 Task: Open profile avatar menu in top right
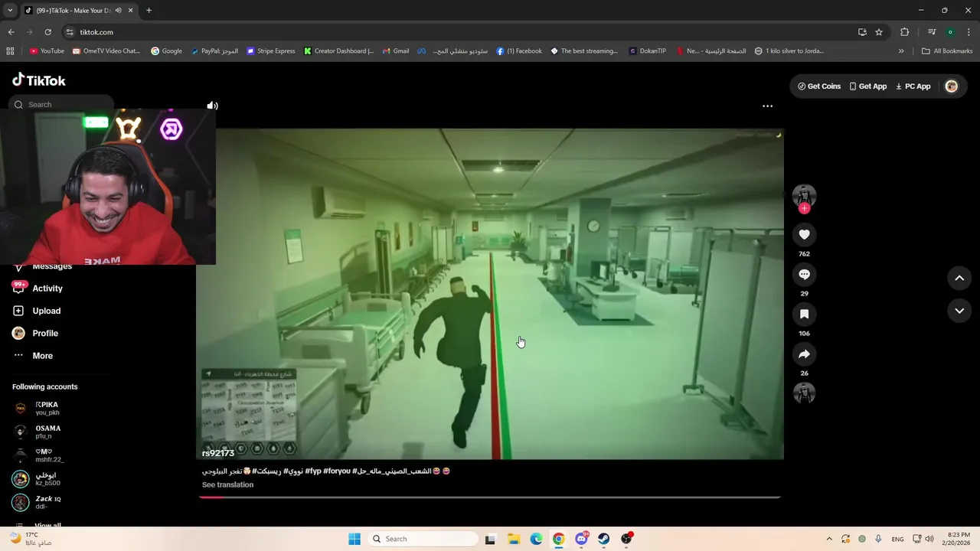pyautogui.click(x=952, y=86)
